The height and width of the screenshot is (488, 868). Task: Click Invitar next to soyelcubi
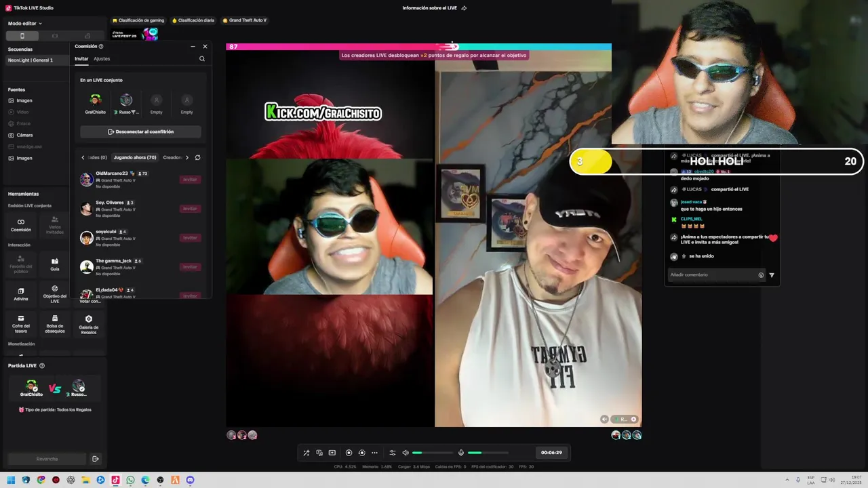[x=190, y=238]
